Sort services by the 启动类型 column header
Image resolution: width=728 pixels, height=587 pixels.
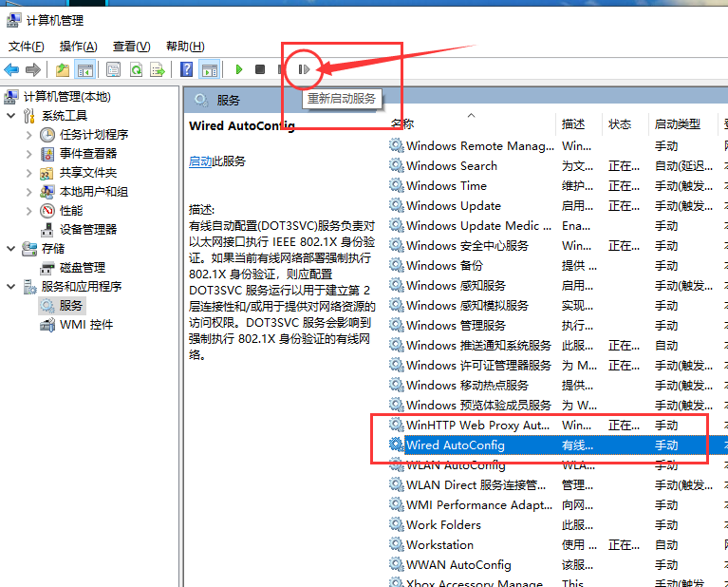pos(677,124)
